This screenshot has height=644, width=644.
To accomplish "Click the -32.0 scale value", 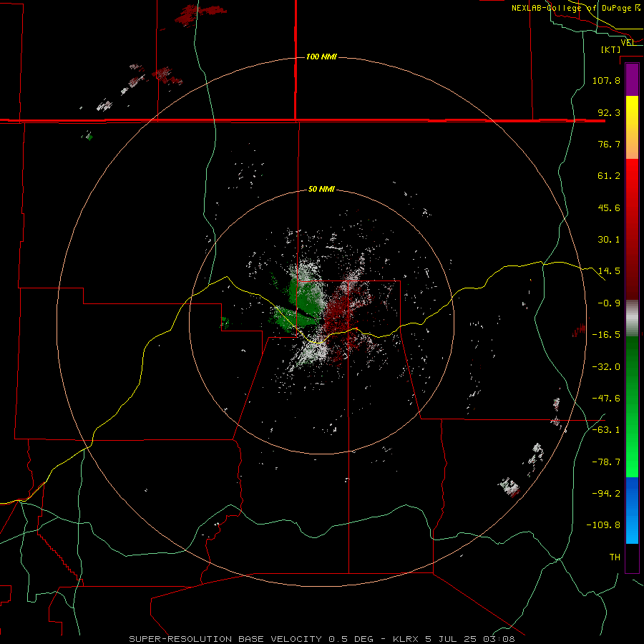I will [x=606, y=367].
